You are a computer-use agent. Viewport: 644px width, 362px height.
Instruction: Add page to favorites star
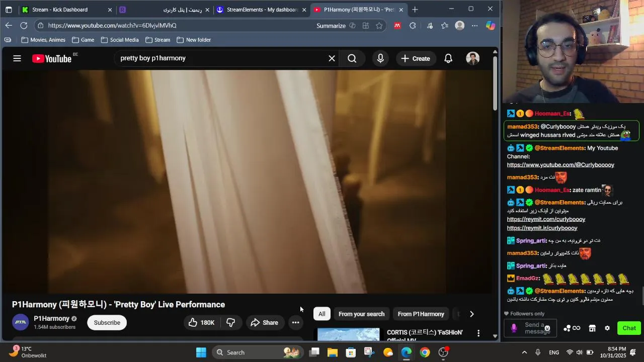379,26
